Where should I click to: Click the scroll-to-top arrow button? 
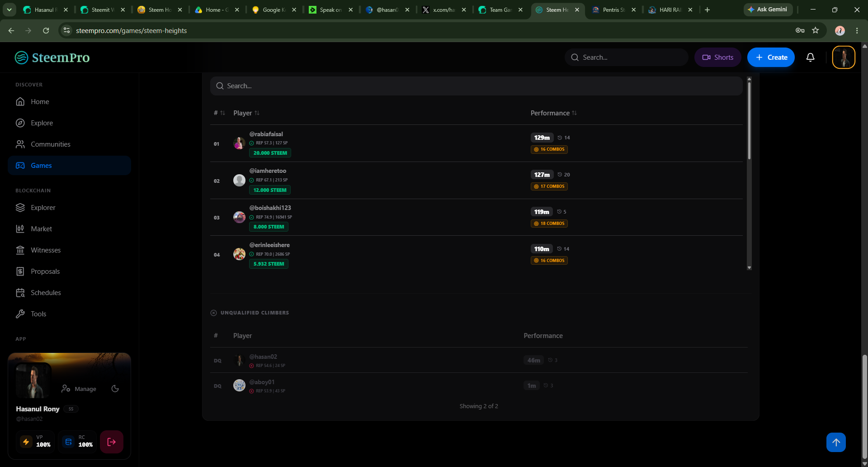point(836,442)
